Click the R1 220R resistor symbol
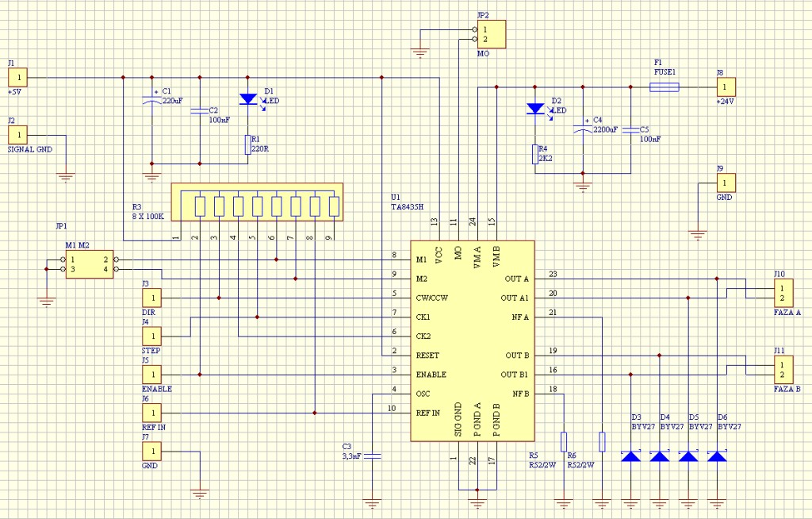This screenshot has height=519, width=812. point(247,144)
